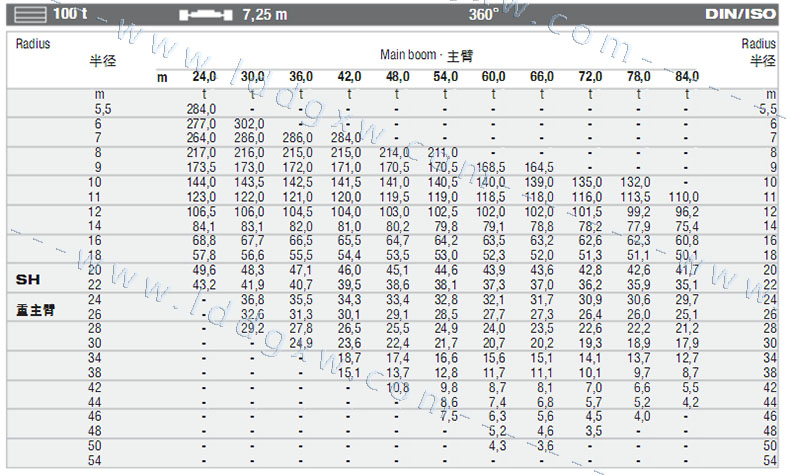Select the 42,0 boom length column header
The height and width of the screenshot is (475, 790).
(349, 77)
